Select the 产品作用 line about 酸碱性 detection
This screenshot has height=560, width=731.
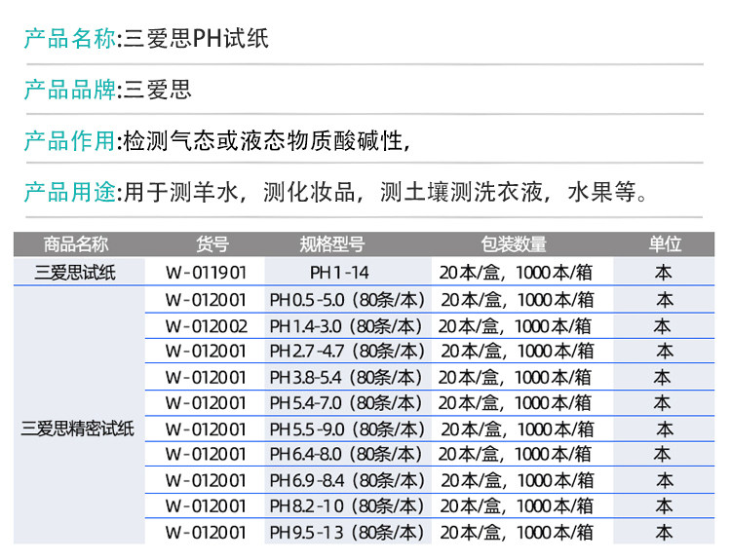217,140
